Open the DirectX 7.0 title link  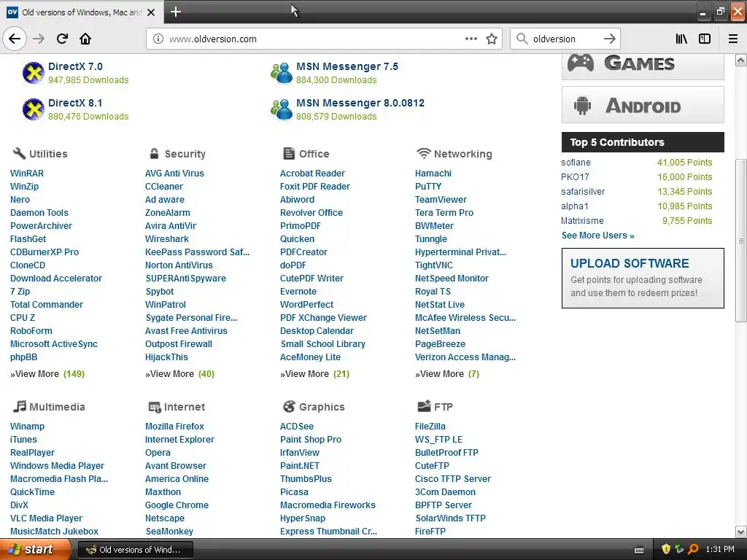click(75, 66)
